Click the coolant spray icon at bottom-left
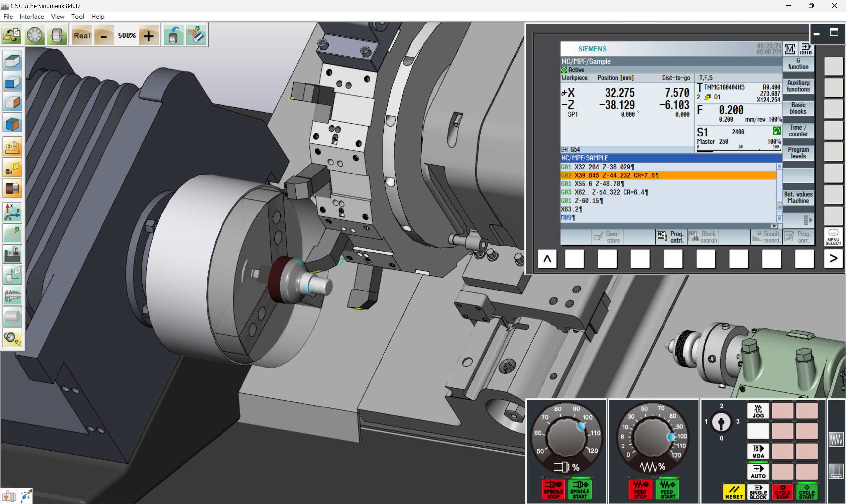The image size is (846, 504). click(26, 496)
